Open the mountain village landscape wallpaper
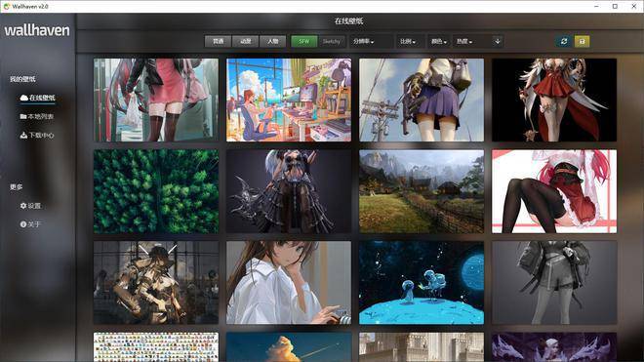The image size is (644, 362). [422, 191]
